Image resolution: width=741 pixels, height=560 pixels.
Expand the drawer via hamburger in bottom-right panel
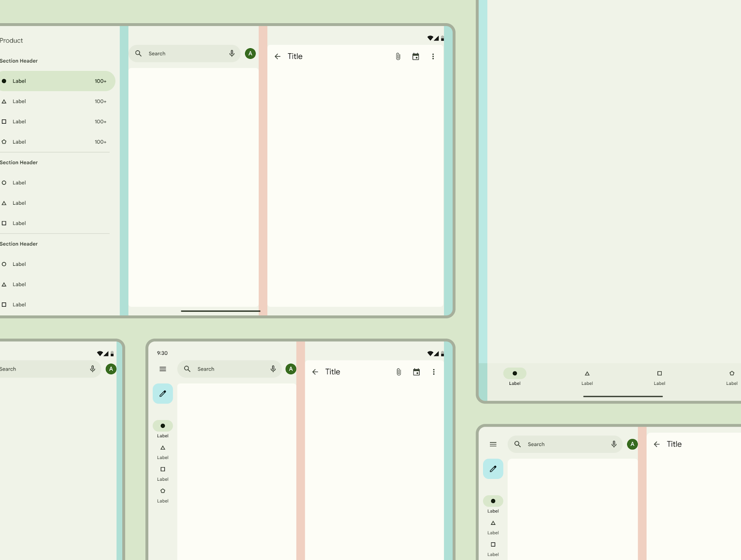click(x=493, y=444)
